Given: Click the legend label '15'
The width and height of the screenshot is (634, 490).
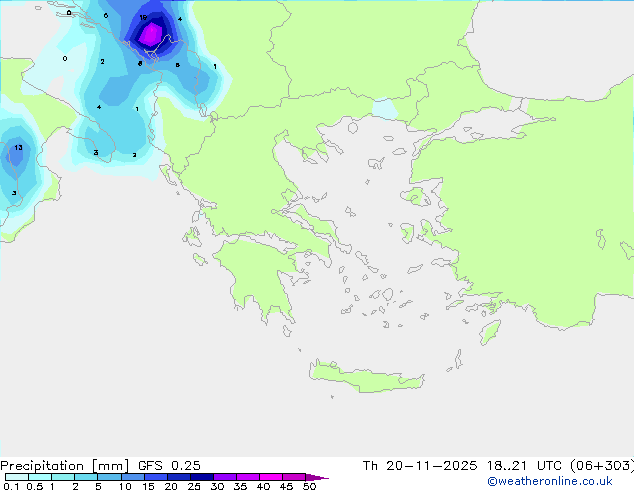Looking at the screenshot, I should click(148, 486).
